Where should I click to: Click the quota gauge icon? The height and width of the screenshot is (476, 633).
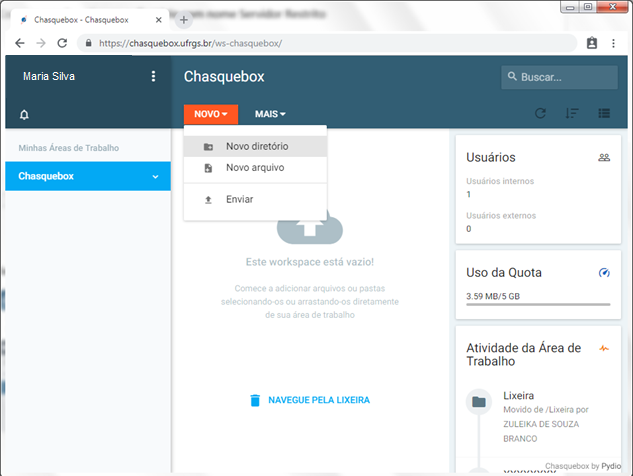tap(604, 273)
